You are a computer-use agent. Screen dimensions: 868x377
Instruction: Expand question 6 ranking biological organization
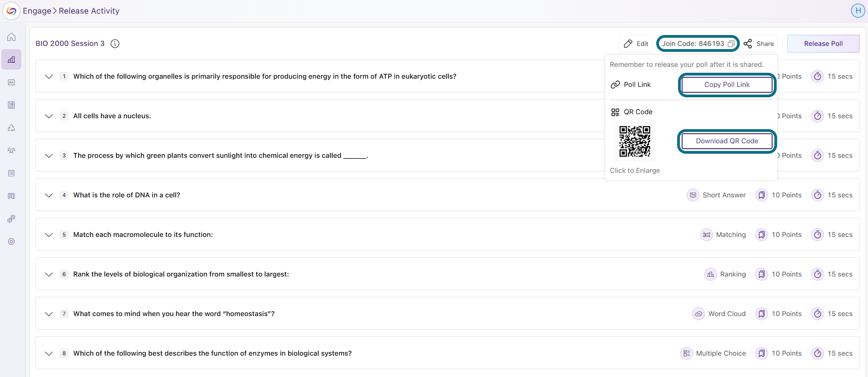49,274
